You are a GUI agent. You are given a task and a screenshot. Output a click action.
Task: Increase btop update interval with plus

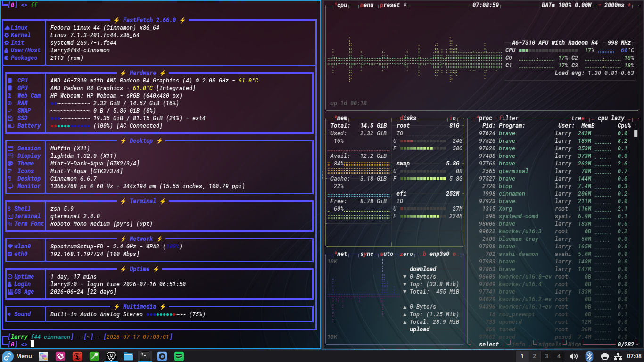629,5
